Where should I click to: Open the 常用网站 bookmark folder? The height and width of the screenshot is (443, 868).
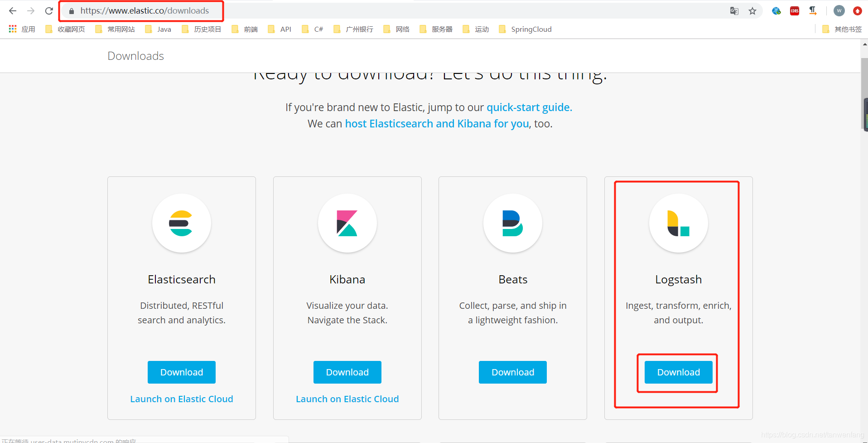[x=115, y=29]
